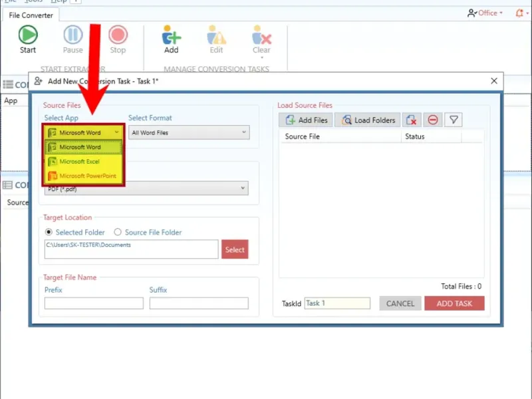Click the green Start icon
532x399 pixels.
point(28,35)
